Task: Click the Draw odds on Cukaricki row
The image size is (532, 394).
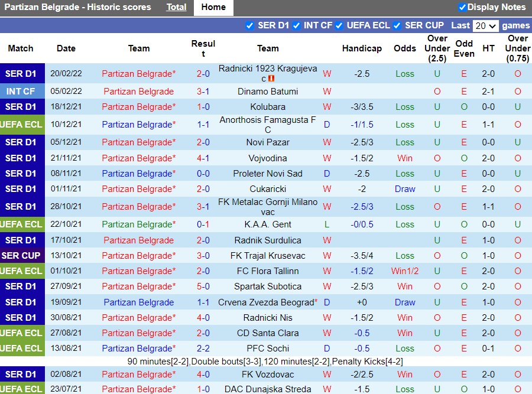Action: [405, 189]
